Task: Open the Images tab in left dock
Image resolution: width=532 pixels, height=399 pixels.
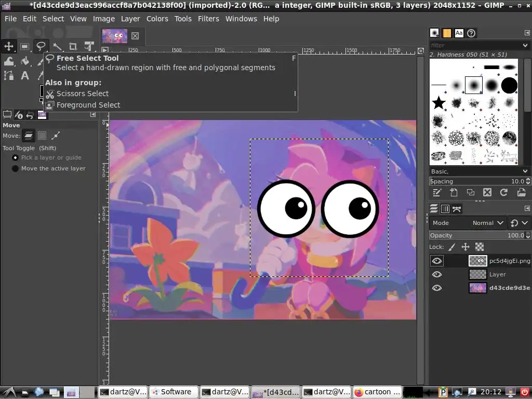Action: pos(42,115)
